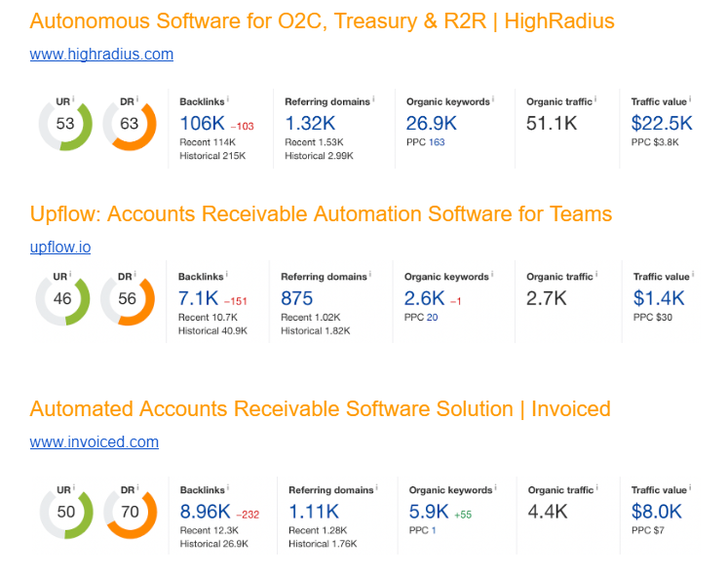Open Invoiced organic keywords 5.9K
This screenshot has width=728, height=575.
[x=429, y=512]
